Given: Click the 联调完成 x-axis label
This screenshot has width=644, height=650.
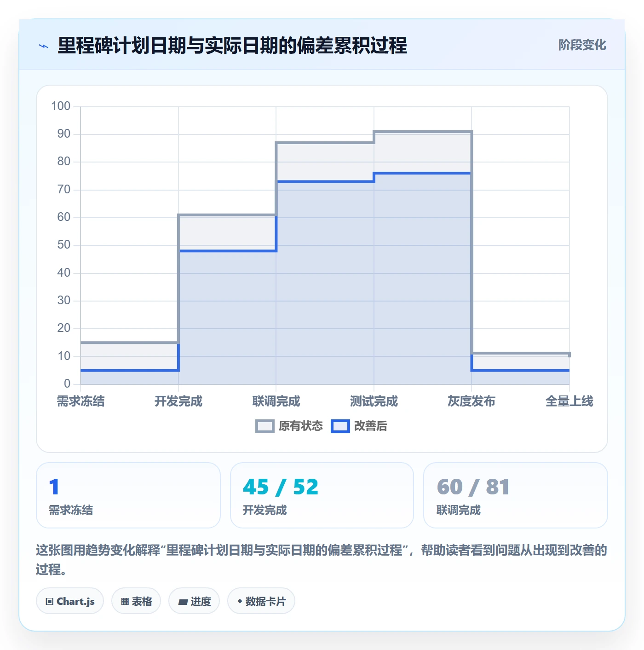Looking at the screenshot, I should pos(276,401).
